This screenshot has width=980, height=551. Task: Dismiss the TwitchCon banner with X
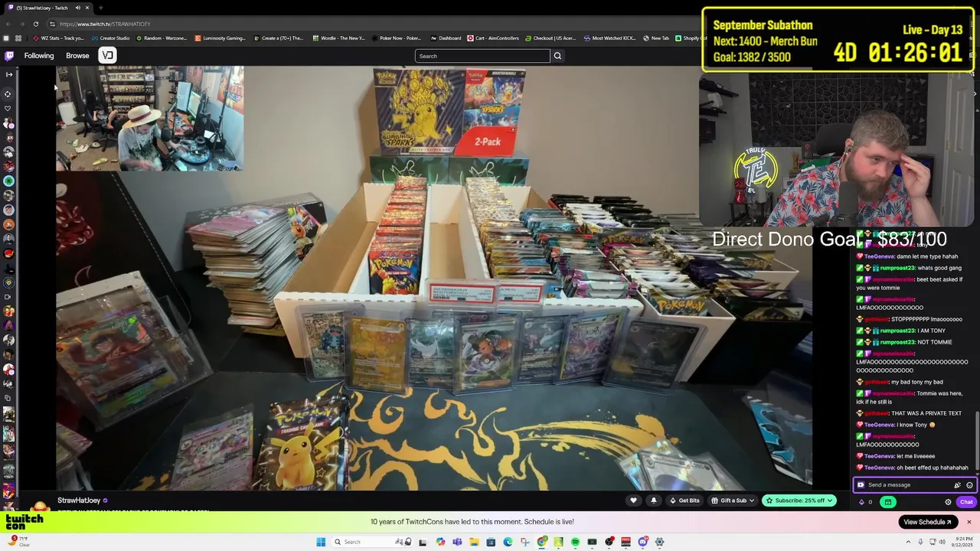[969, 522]
